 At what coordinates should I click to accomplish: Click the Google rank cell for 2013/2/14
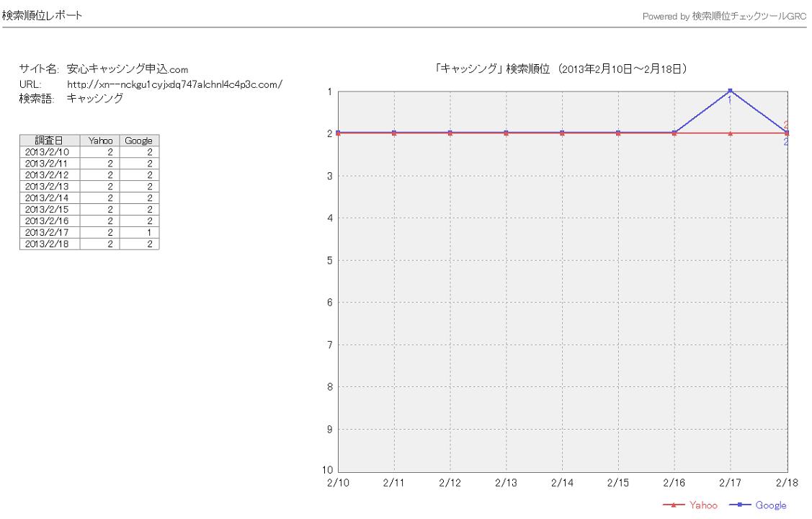click(139, 198)
